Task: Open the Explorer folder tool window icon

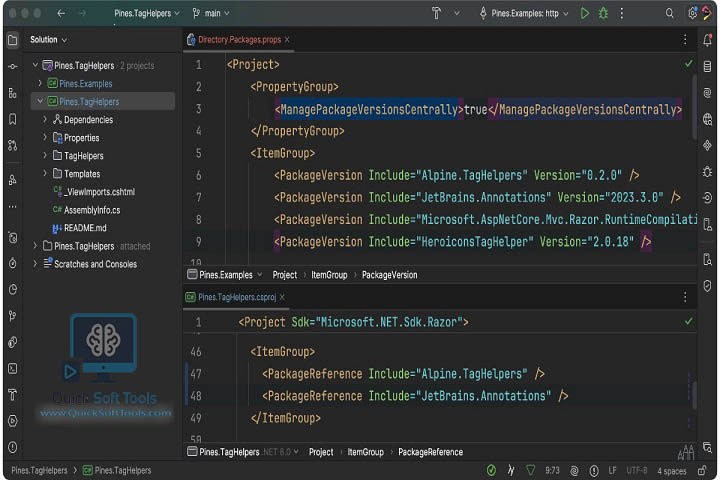Action: tap(12, 40)
